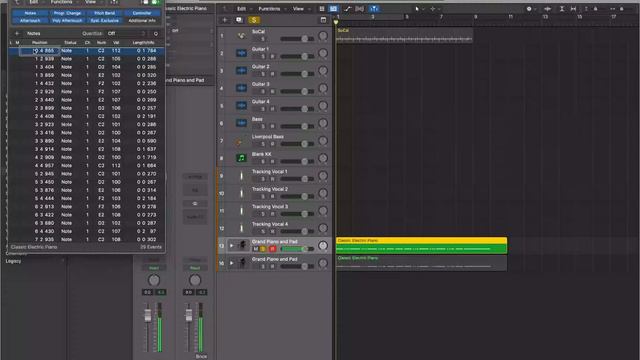Click the green music note track icon

coord(241,158)
